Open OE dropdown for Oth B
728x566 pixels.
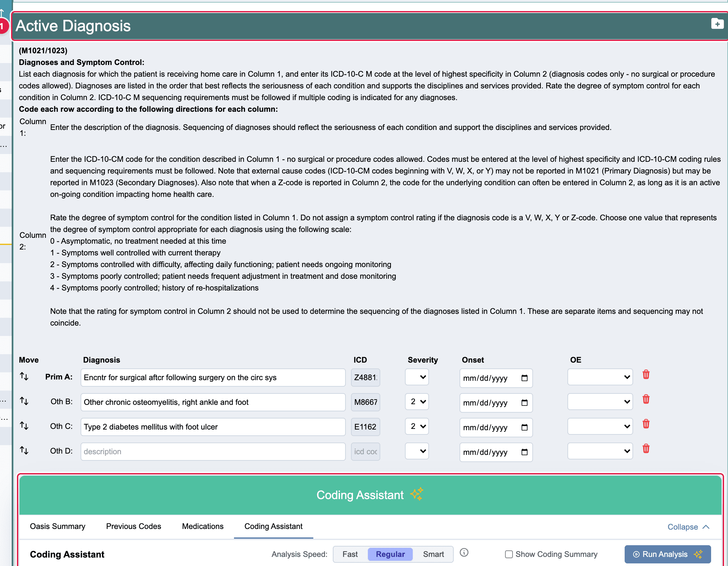point(600,402)
